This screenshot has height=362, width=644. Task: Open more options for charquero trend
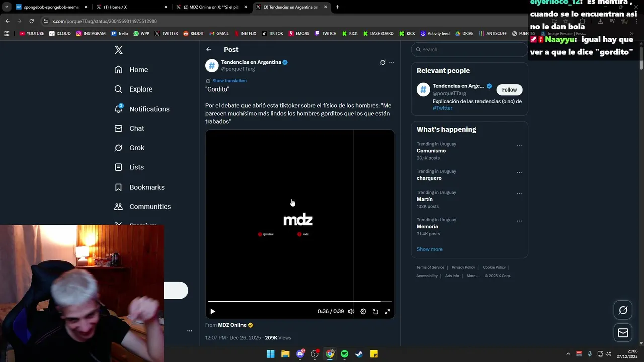pos(519,173)
